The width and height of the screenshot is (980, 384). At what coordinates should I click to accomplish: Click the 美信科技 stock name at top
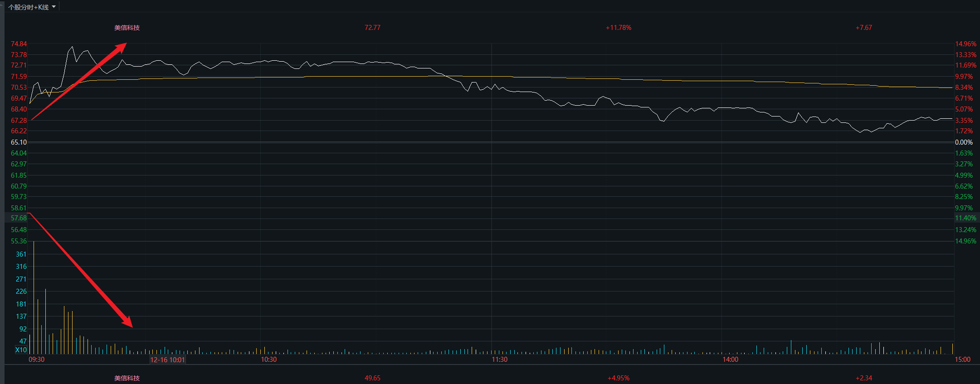click(x=127, y=28)
